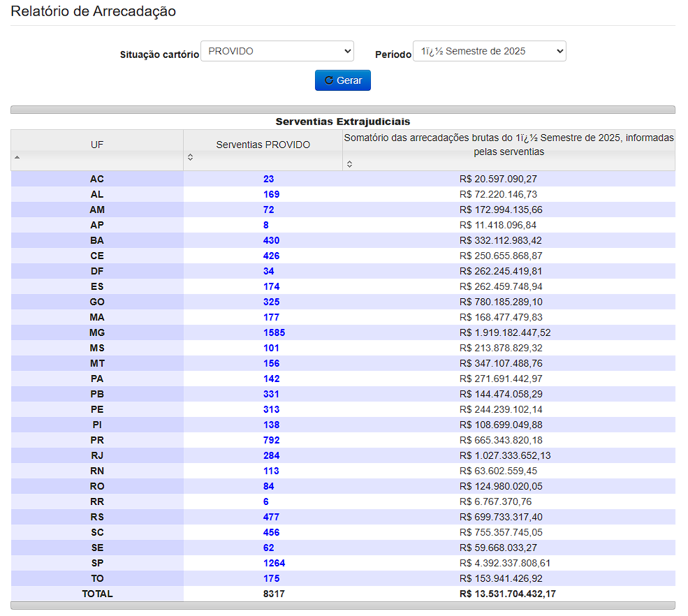Click the 8 link for AP
Viewport: 688px width, 616px height.
(x=266, y=225)
